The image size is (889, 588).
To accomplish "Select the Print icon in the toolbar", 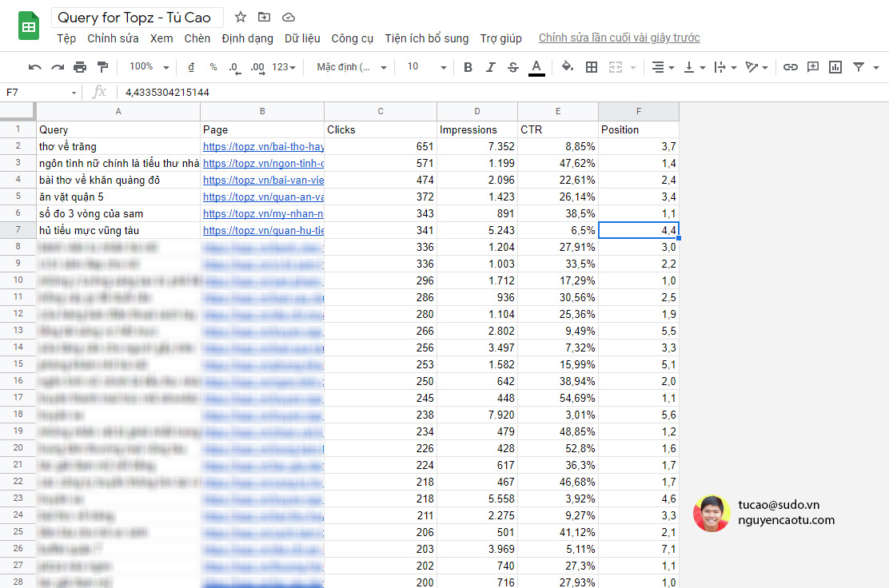I will click(80, 67).
